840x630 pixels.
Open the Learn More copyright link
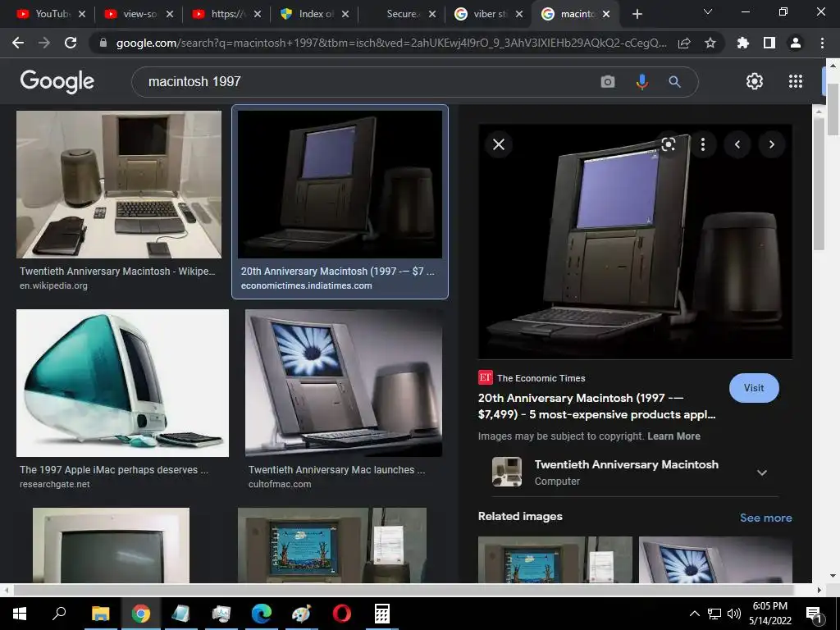click(x=673, y=436)
